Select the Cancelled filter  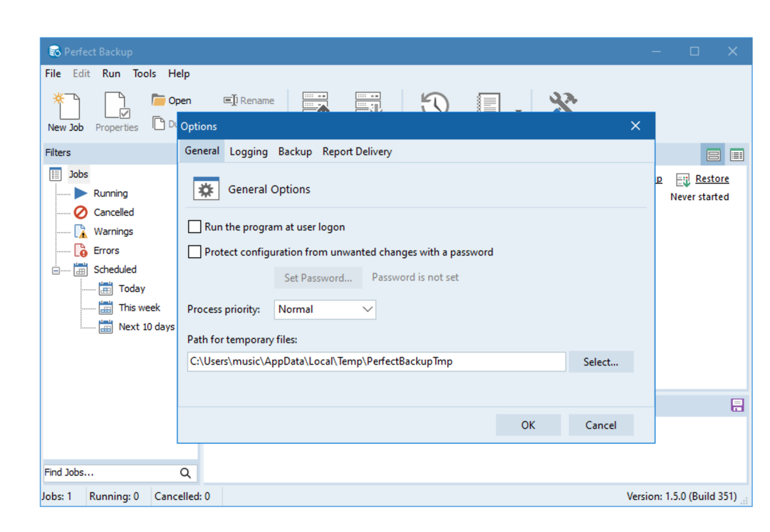point(114,212)
